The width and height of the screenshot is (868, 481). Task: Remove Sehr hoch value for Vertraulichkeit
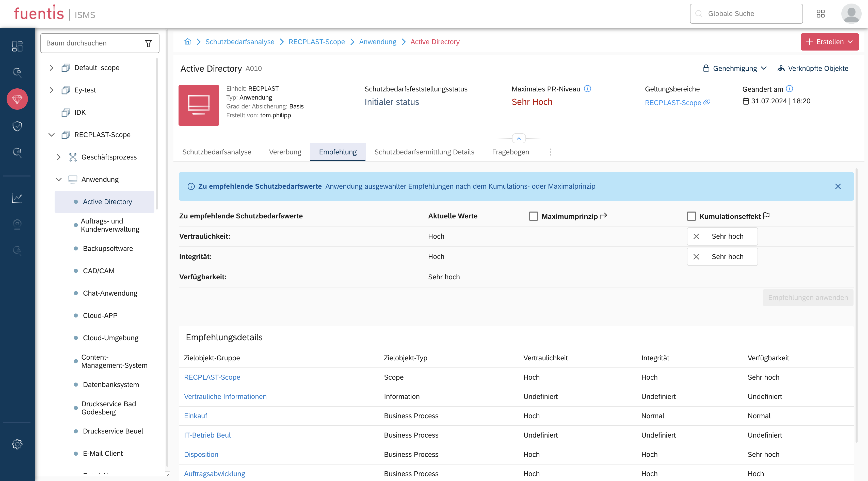click(x=696, y=237)
